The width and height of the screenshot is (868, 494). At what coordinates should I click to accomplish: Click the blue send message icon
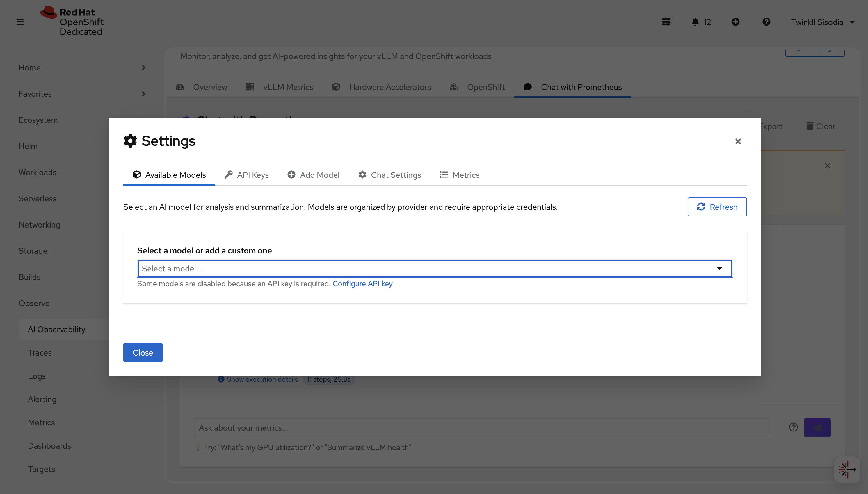[817, 427]
